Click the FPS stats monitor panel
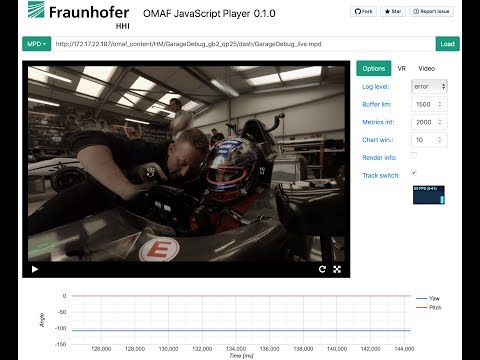Screen dimensions: 480x360 click(429, 195)
